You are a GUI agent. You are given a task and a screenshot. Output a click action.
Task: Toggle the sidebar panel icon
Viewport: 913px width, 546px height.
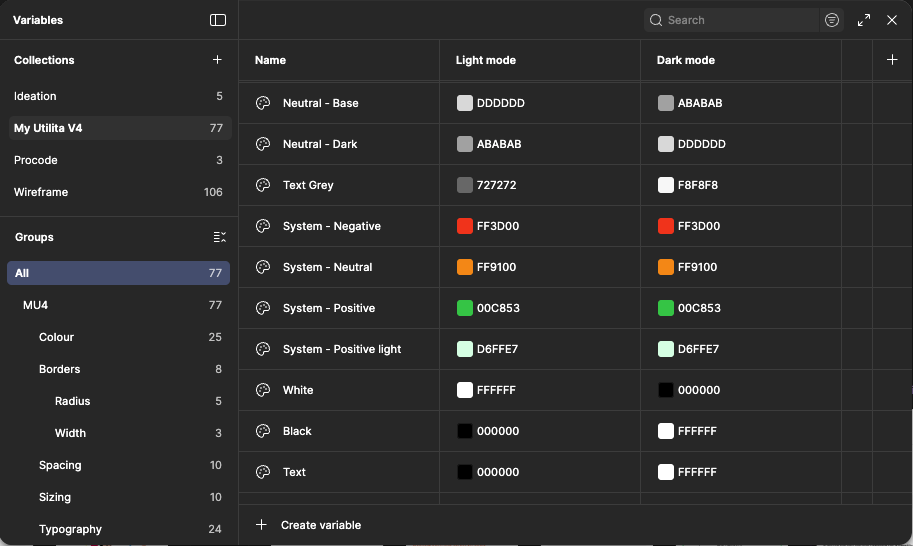[x=218, y=20]
